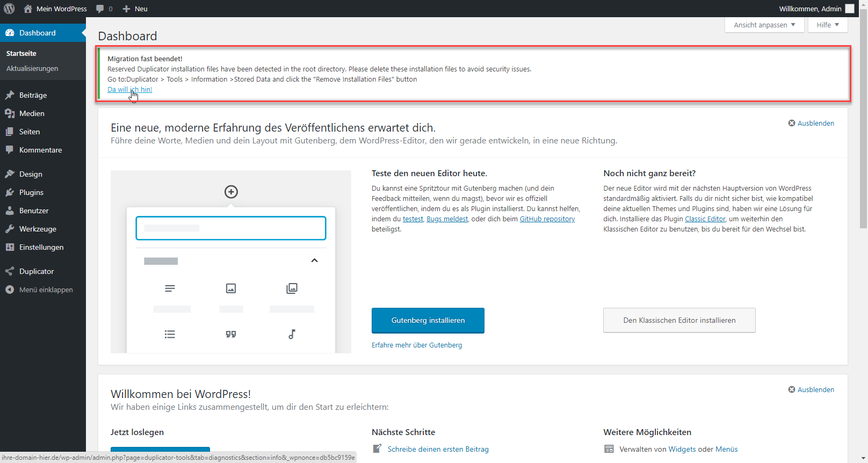This screenshot has height=463, width=868.
Task: Click the Plugins plug icon
Action: (x=10, y=192)
